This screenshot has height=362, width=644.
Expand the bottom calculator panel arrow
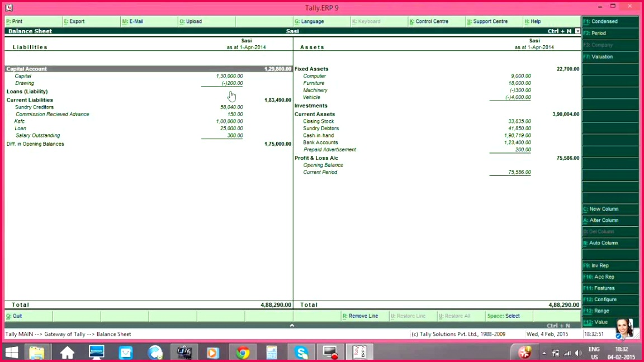click(x=291, y=325)
